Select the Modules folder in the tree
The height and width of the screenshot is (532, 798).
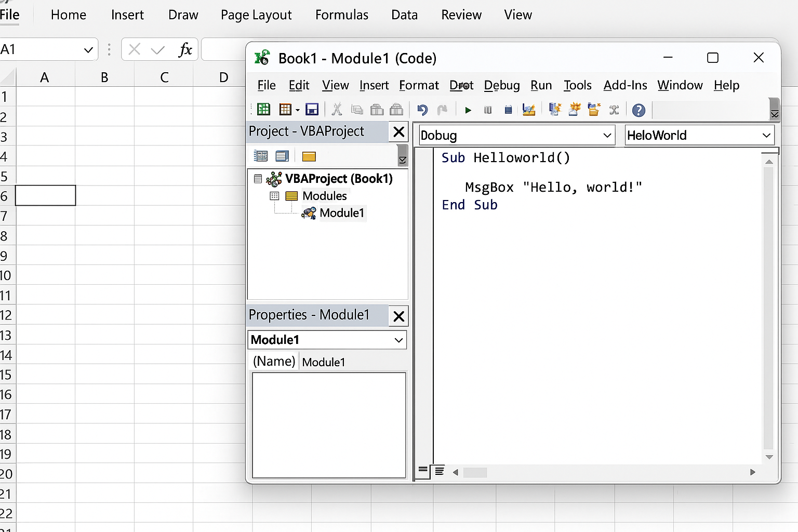click(x=325, y=196)
